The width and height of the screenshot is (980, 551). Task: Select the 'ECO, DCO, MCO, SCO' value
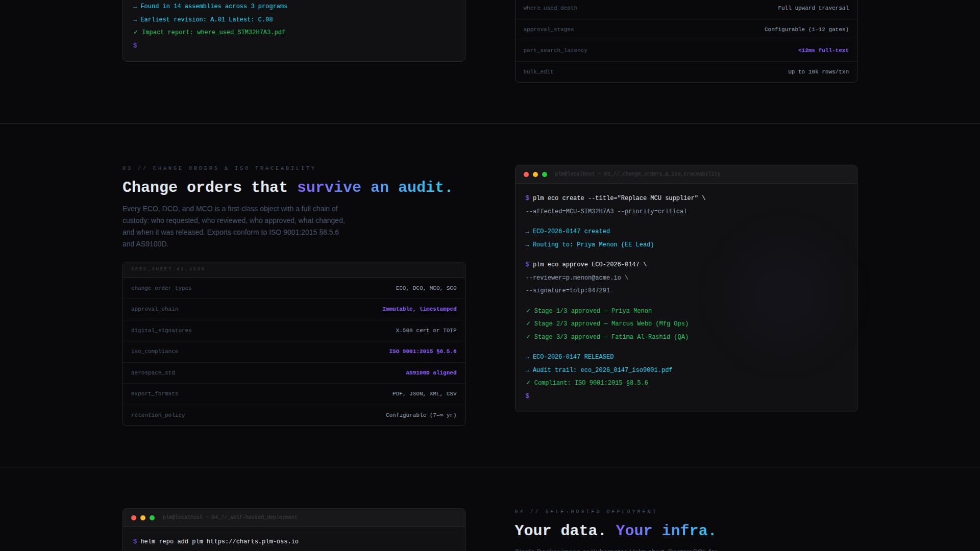click(426, 288)
